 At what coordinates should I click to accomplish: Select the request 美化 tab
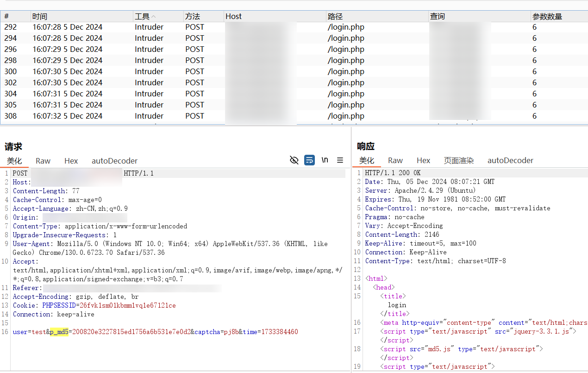[x=14, y=161]
